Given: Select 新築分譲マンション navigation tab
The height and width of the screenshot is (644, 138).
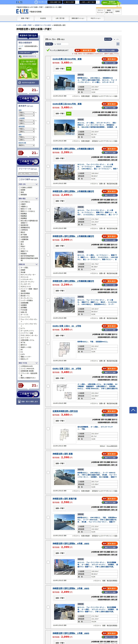Looking at the screenshot, I should tap(78, 18).
